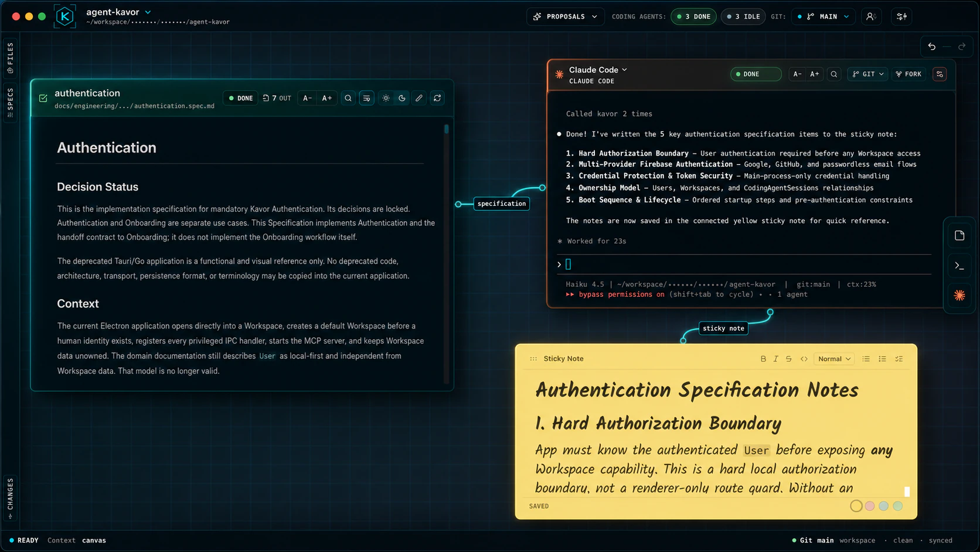
Task: Apply bold in the Sticky Note
Action: pyautogui.click(x=763, y=359)
